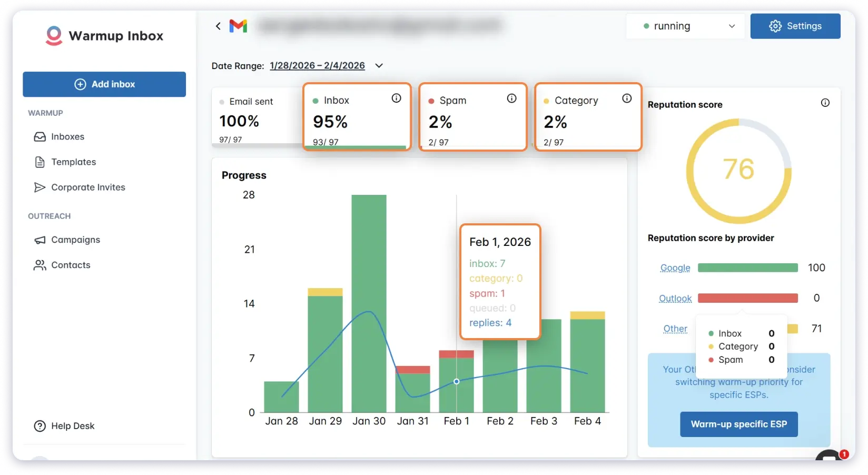Open the Settings menu via the gear button
This screenshot has width=868, height=475.
pyautogui.click(x=795, y=26)
